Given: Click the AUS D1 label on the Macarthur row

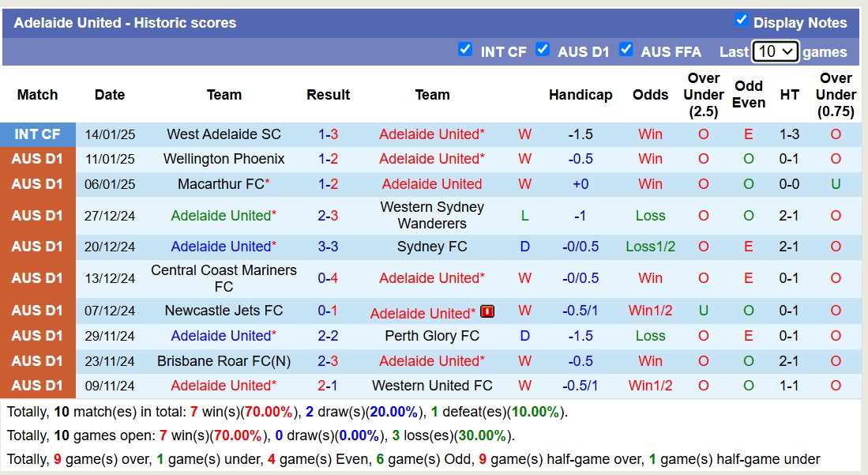Looking at the screenshot, I should pos(37,183).
